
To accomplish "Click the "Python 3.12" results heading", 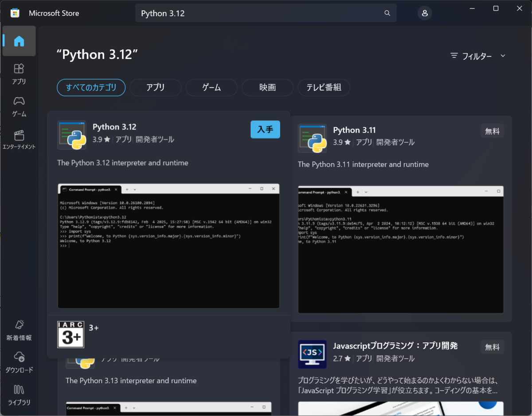I will (x=98, y=55).
